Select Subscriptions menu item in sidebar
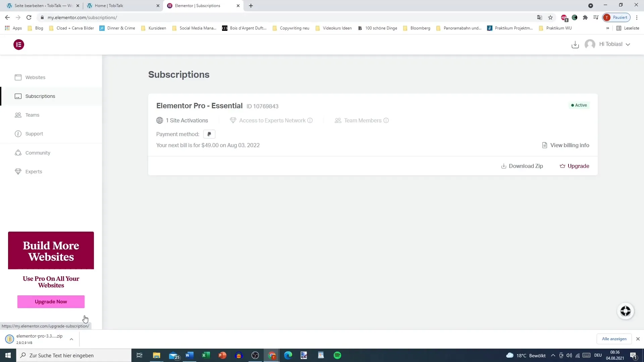 click(40, 96)
